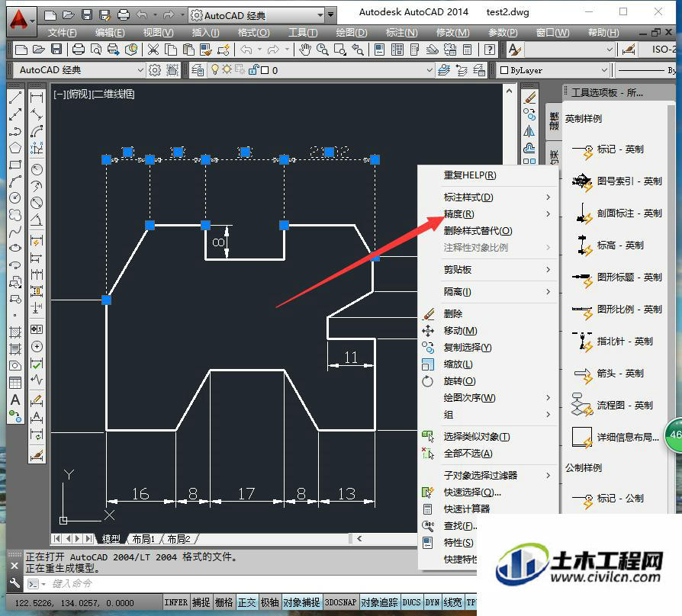This screenshot has width=682, height=616.
Task: Select the Linear dimension tool
Action: pos(37,98)
